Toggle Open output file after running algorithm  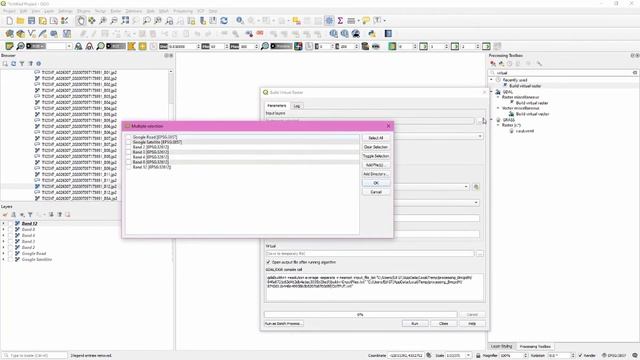(x=268, y=262)
